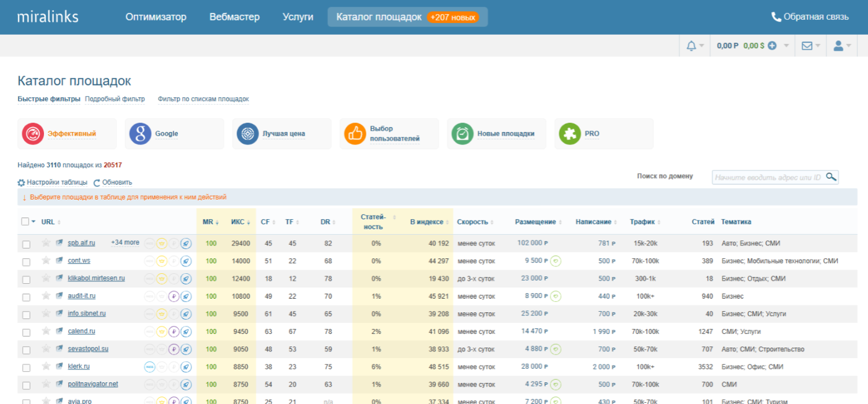
Task: Check the sevastopol.su row checkbox
Action: click(26, 350)
